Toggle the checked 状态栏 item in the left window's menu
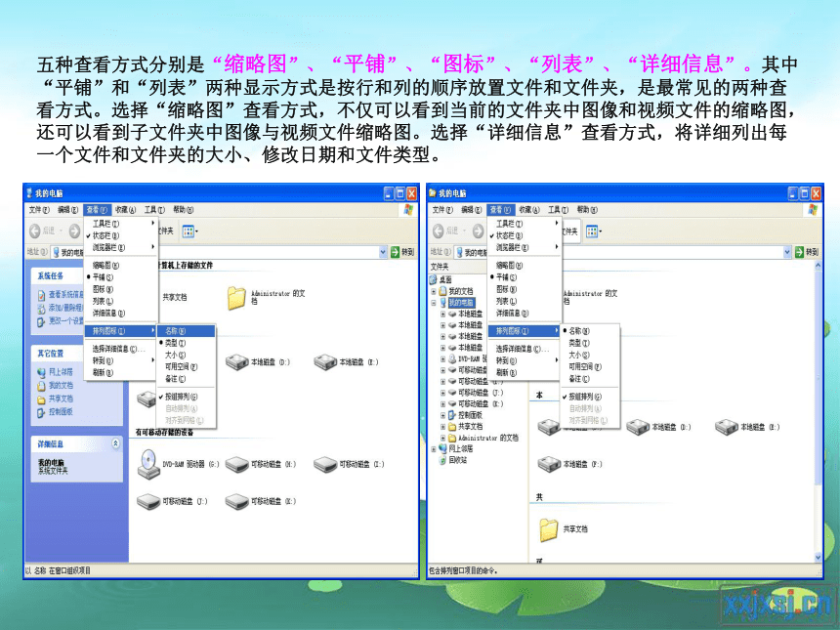This screenshot has height=630, width=840. coord(121,235)
